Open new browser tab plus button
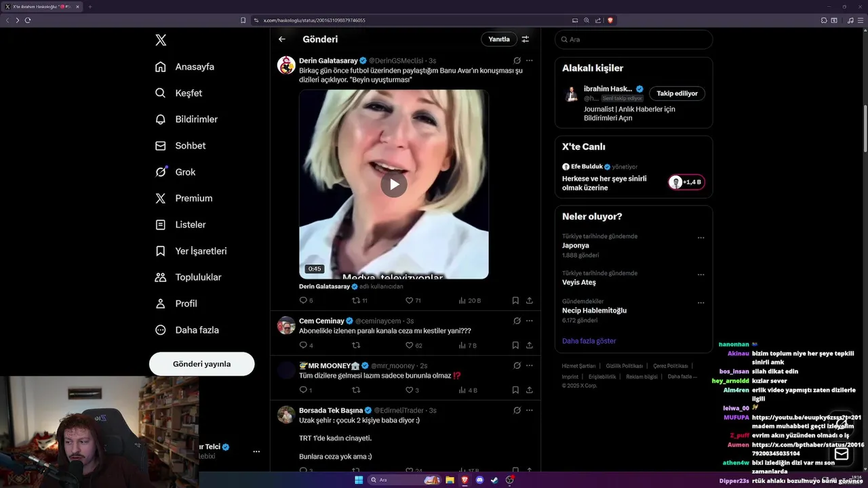Viewport: 868px width, 488px height. [x=90, y=7]
